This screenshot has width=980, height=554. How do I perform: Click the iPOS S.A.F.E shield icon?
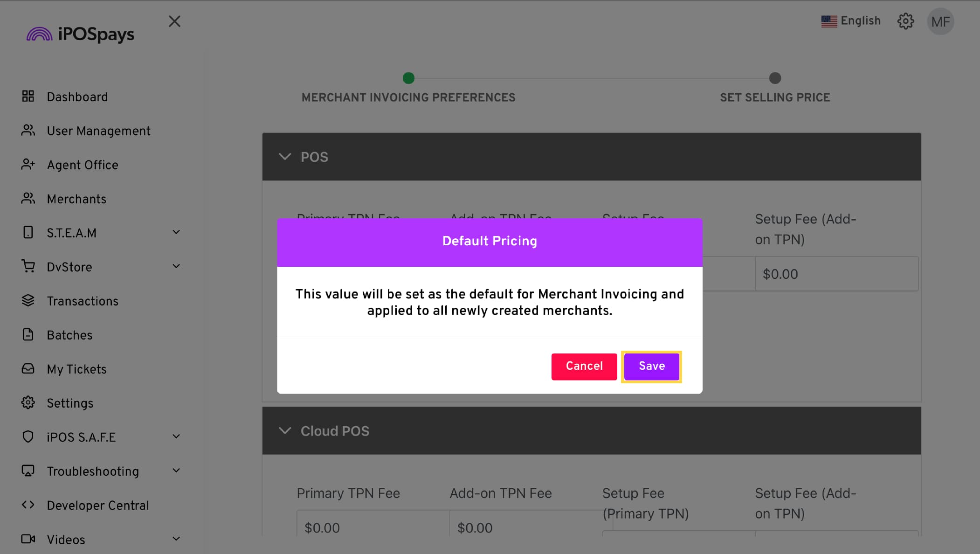pyautogui.click(x=28, y=437)
